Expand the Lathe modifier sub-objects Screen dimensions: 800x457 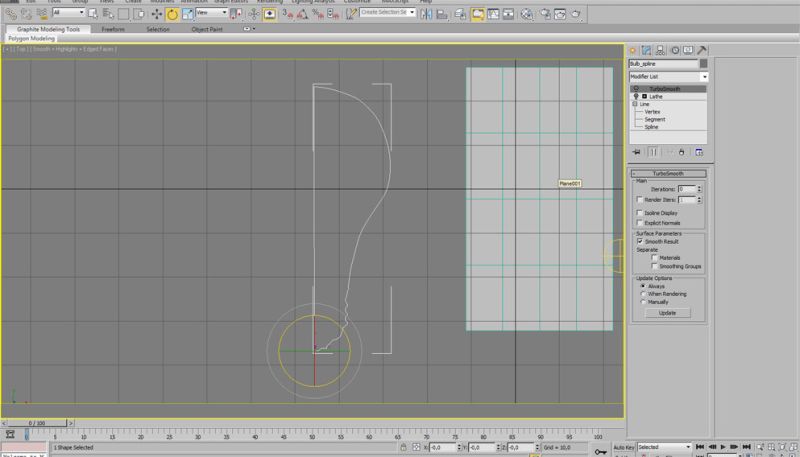click(x=644, y=96)
